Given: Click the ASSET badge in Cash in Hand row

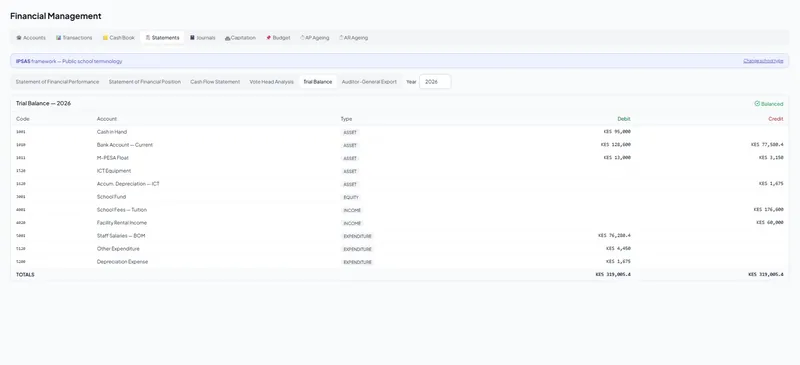Looking at the screenshot, I should pos(350,132).
